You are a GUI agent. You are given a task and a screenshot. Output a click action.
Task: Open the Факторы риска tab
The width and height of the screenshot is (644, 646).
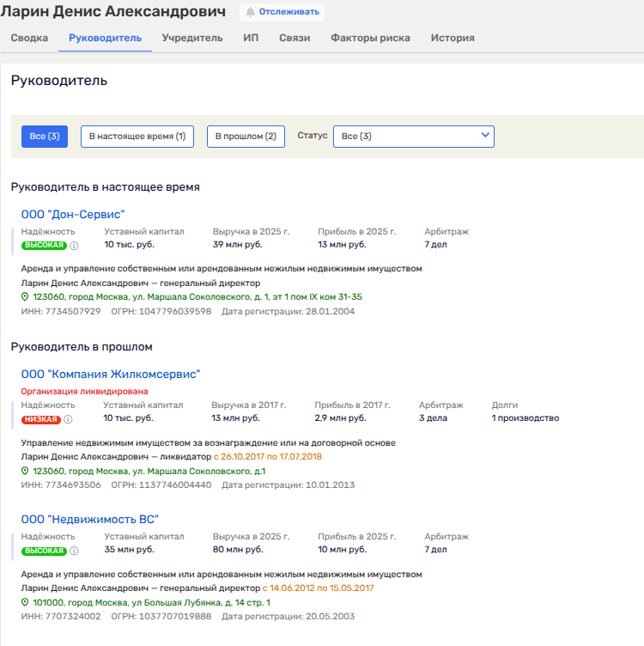pyautogui.click(x=370, y=38)
